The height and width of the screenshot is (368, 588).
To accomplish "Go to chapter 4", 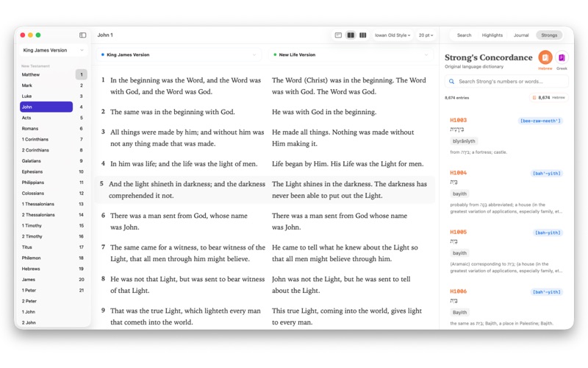I will [x=82, y=107].
